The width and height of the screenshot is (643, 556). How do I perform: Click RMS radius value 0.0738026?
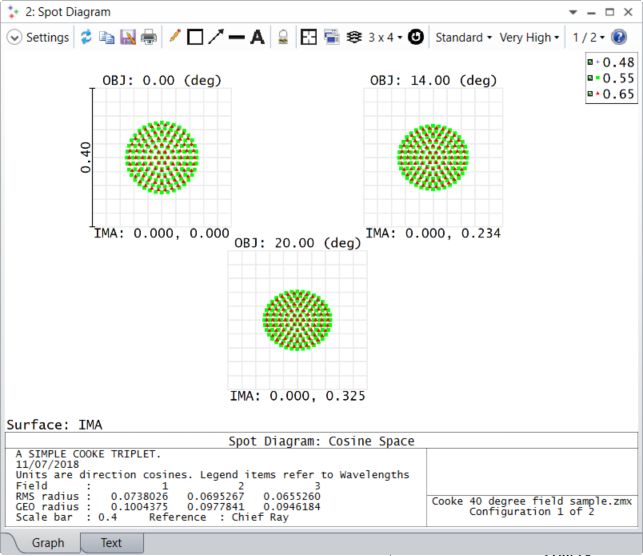(139, 497)
